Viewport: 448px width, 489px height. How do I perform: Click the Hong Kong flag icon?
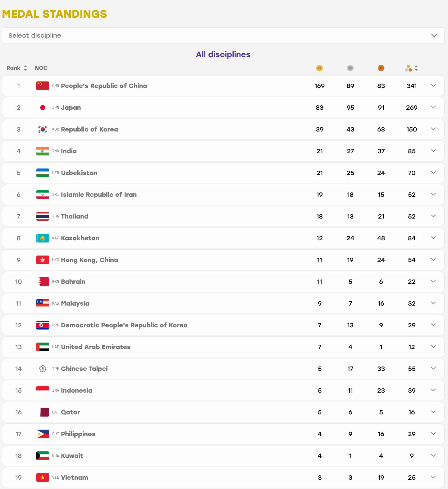click(43, 260)
